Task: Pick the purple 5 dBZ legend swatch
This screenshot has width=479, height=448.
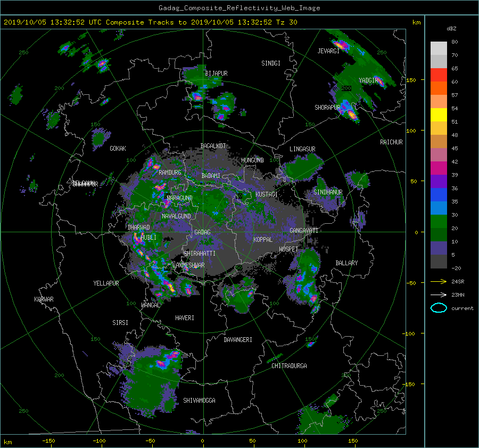Action: (439, 248)
